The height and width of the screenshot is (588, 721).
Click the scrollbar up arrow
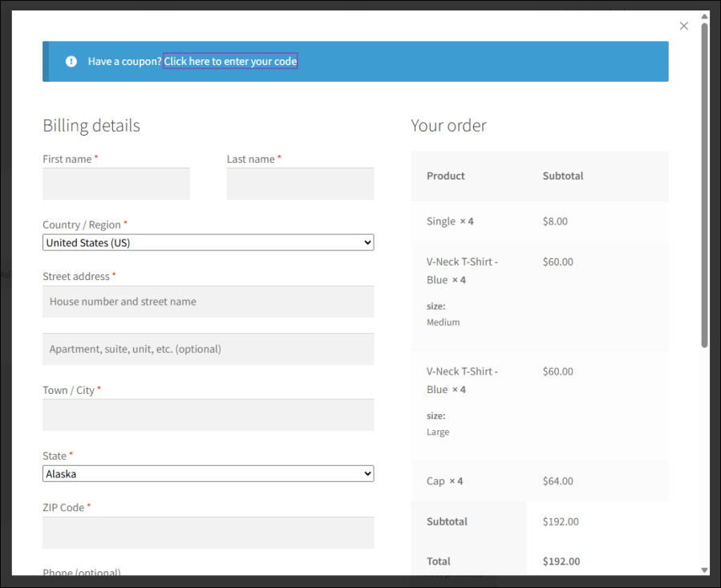(704, 15)
